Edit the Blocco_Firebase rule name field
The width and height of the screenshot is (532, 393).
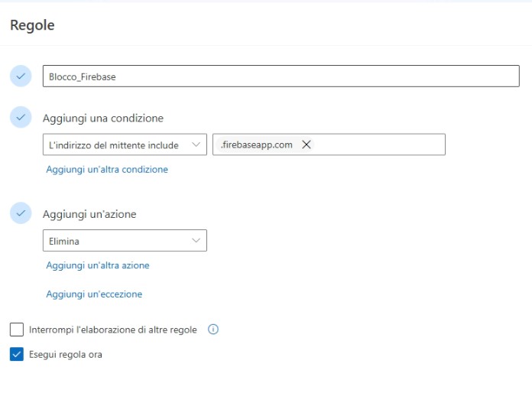(281, 76)
